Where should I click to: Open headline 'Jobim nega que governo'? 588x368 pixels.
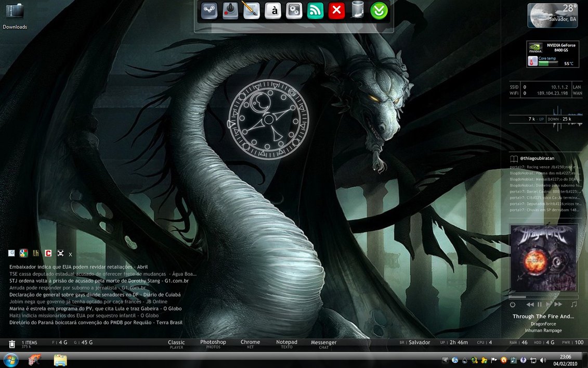[88, 301]
